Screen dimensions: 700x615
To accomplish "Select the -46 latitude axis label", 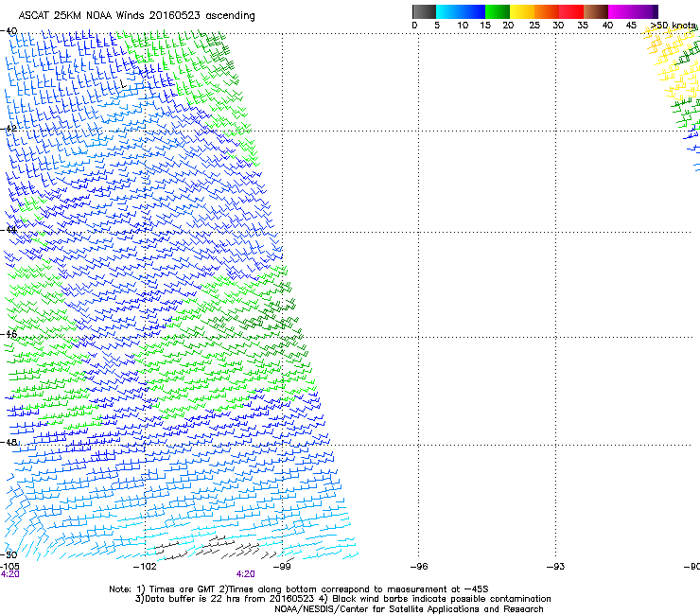I will [x=9, y=334].
